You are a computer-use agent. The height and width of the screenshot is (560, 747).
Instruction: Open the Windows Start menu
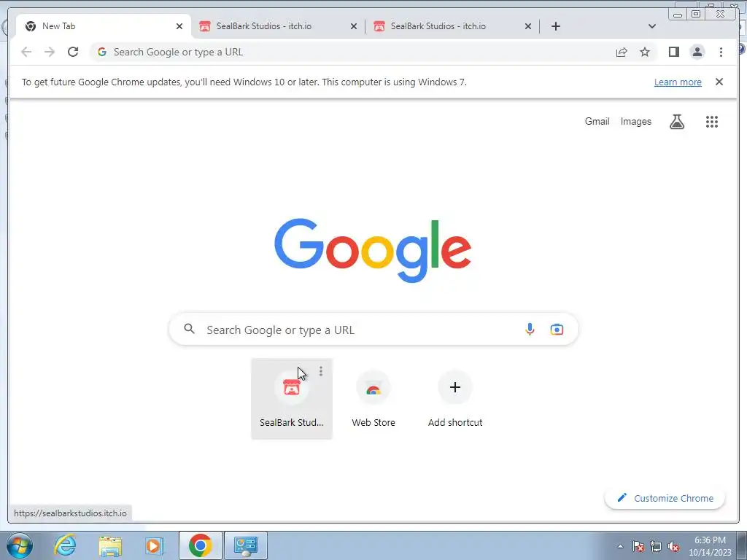(20, 545)
